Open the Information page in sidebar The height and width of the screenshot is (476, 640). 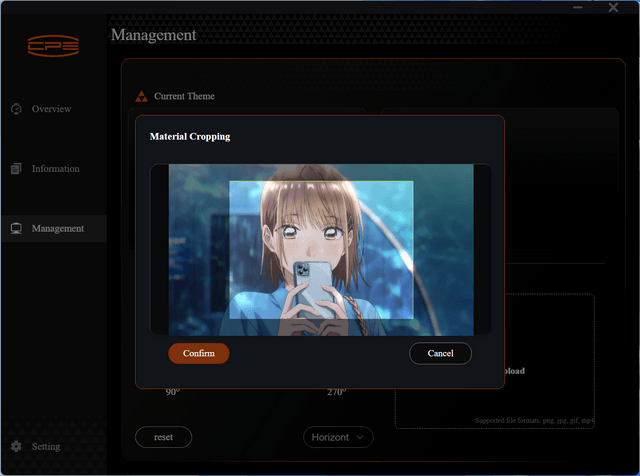click(56, 169)
